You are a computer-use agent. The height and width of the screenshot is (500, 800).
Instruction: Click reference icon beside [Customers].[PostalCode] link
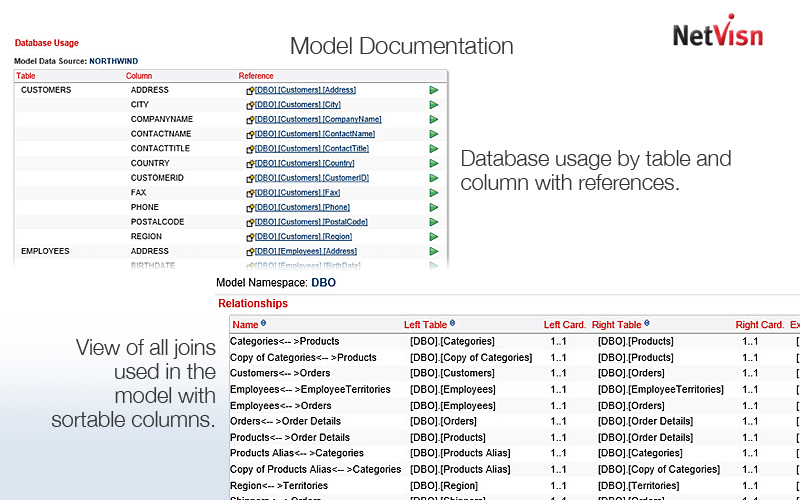coord(250,223)
